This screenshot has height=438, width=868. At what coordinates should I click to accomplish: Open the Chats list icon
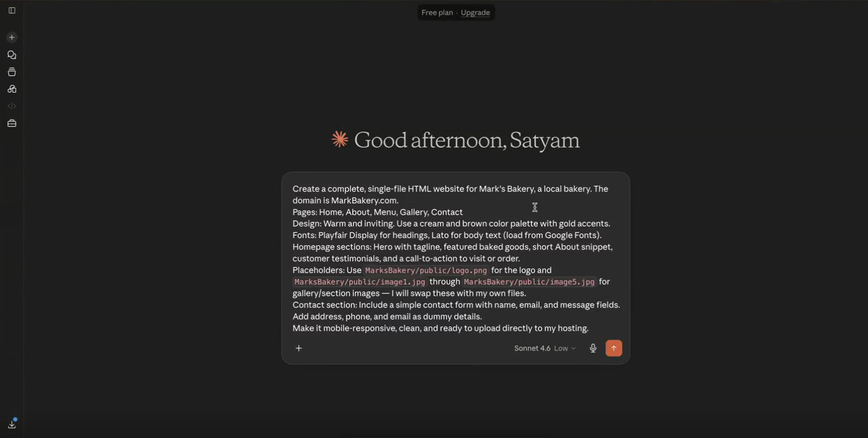click(x=12, y=55)
